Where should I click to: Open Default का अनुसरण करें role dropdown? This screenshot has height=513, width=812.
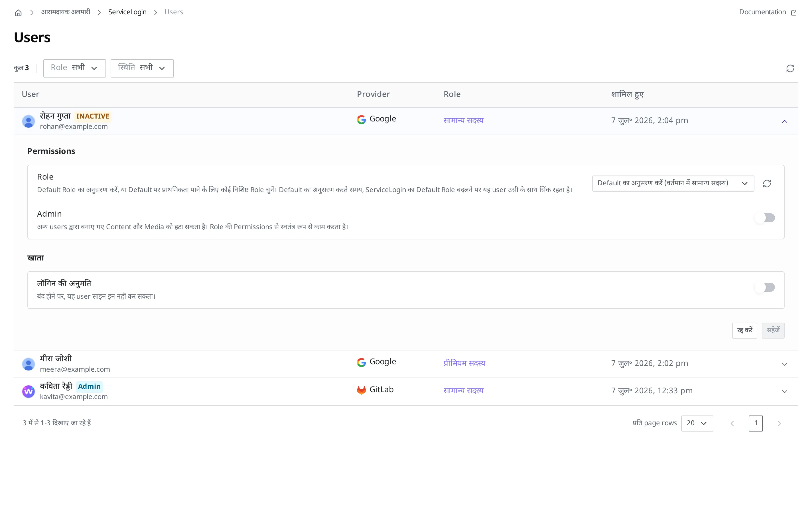673,183
